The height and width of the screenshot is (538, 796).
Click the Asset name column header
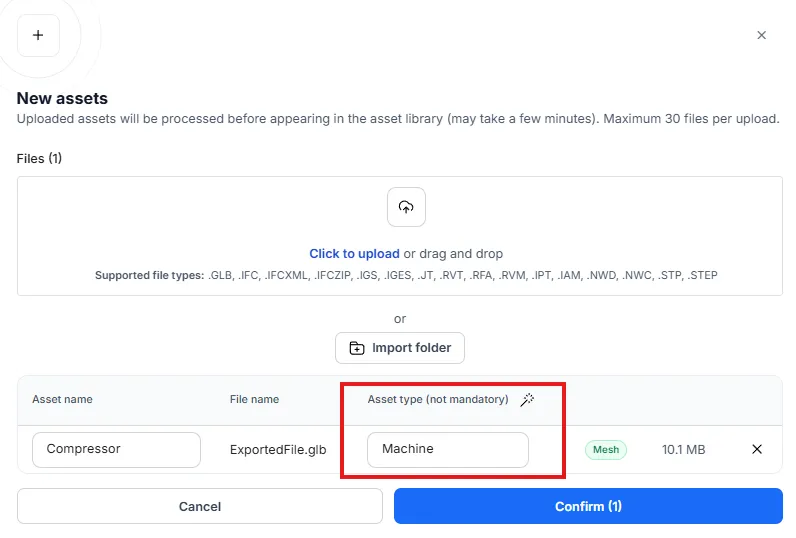click(x=62, y=399)
